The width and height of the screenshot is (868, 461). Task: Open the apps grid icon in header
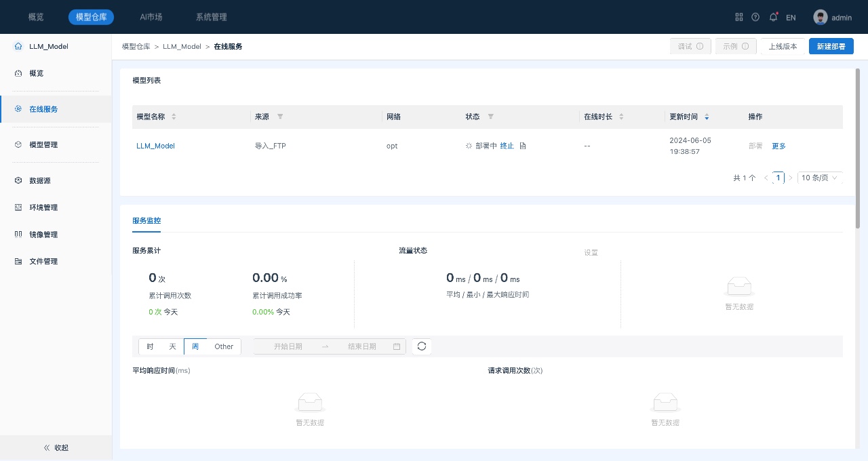739,17
